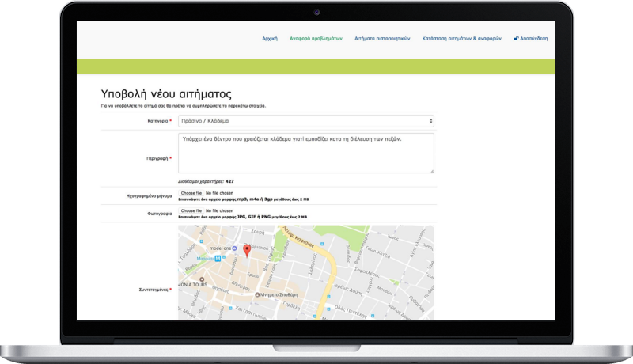Image resolution: width=633 pixels, height=364 pixels.
Task: Open Κατάσταση αιτημάτων & αναφορών page
Action: point(463,38)
